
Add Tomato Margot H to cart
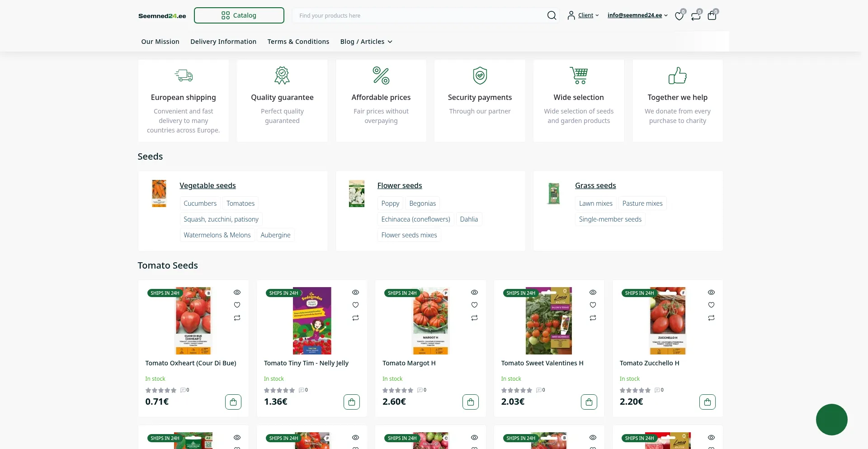(471, 402)
